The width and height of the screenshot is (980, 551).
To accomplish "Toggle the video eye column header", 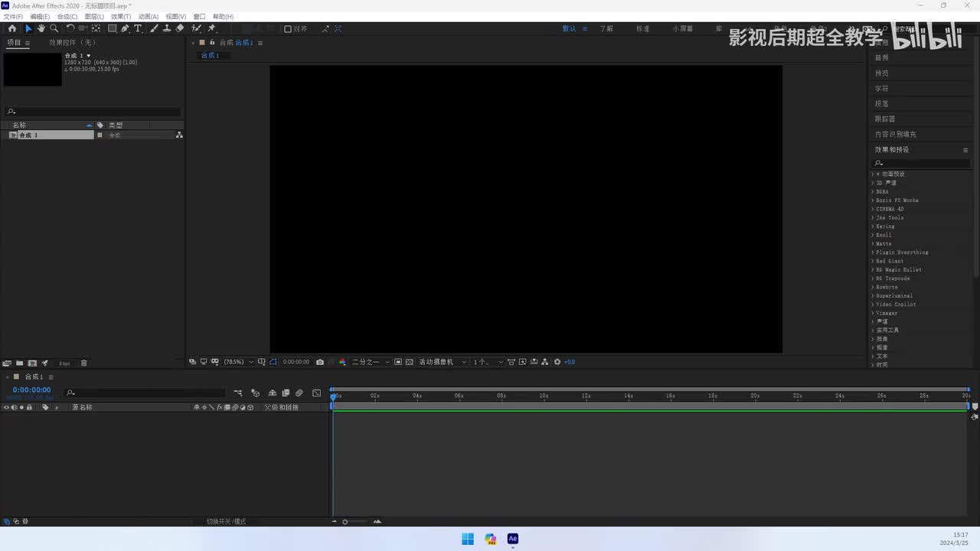I will [x=6, y=407].
